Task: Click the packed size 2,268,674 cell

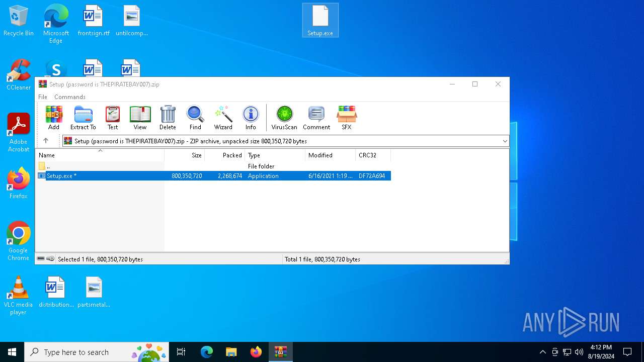Action: click(230, 176)
